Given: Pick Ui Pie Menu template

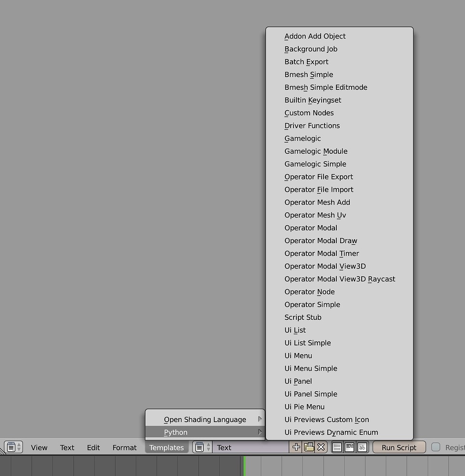Looking at the screenshot, I should (340, 407).
